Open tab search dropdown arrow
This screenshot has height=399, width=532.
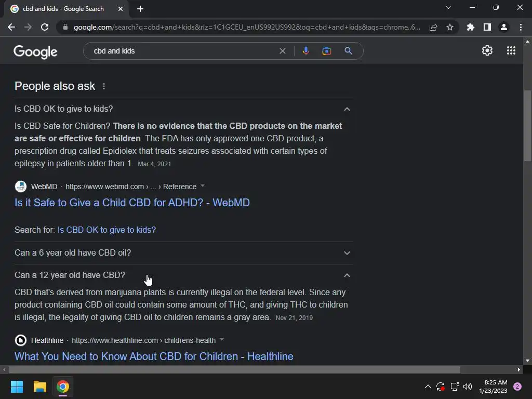[448, 7]
